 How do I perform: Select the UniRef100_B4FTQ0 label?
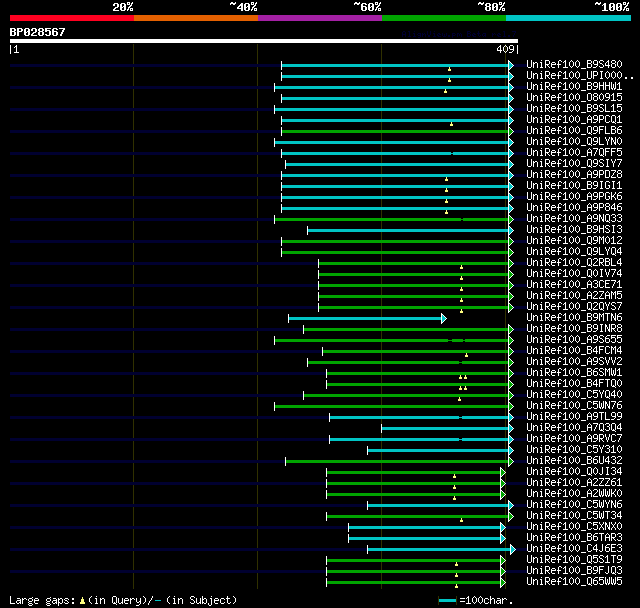point(574,384)
